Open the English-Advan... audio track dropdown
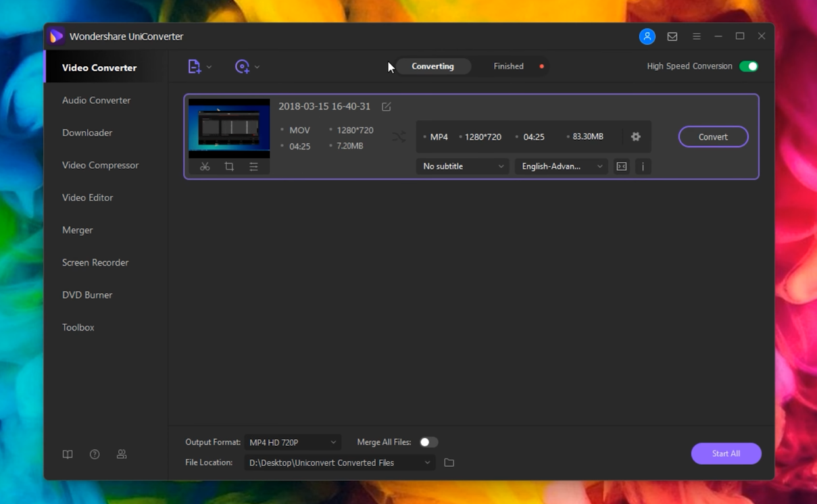The image size is (817, 504). click(562, 166)
